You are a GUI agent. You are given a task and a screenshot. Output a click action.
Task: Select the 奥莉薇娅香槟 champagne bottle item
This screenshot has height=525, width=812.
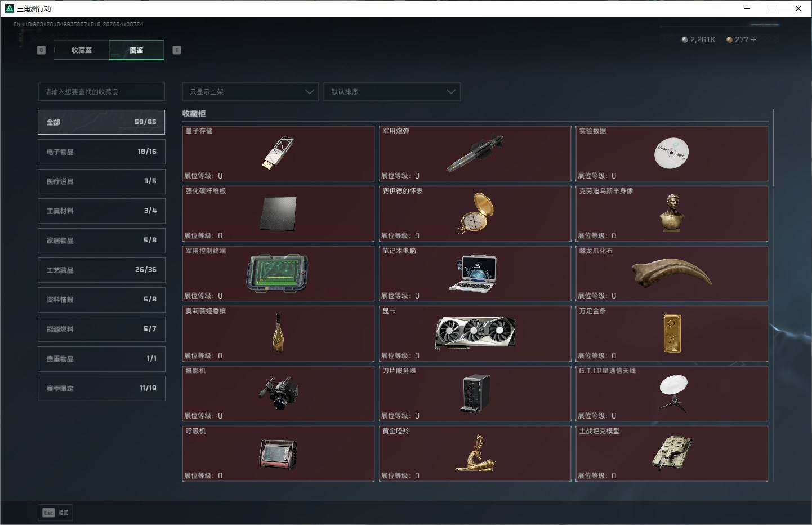click(278, 333)
